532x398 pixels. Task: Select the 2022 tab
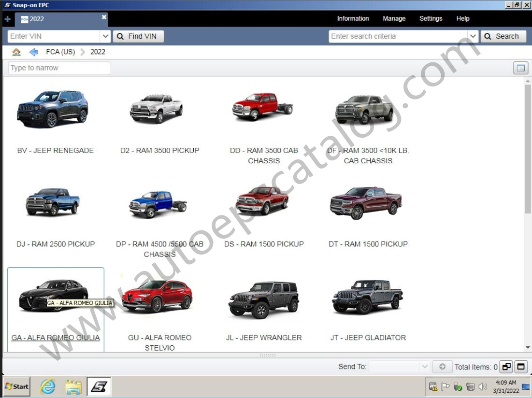(61, 19)
